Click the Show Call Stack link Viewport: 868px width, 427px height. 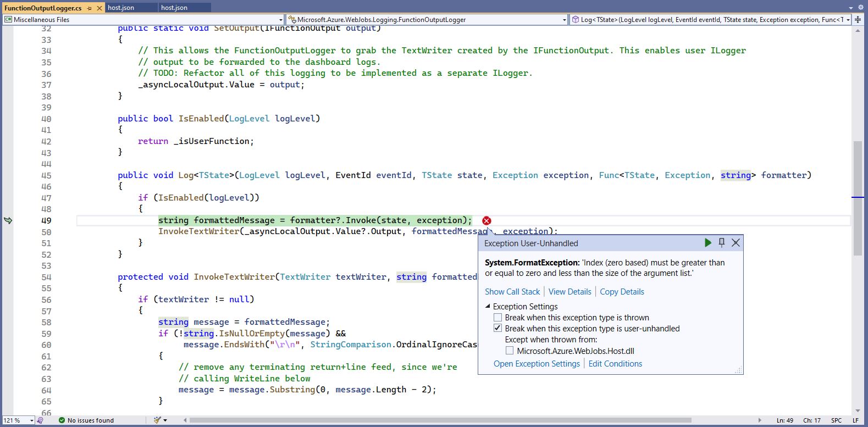(x=512, y=292)
